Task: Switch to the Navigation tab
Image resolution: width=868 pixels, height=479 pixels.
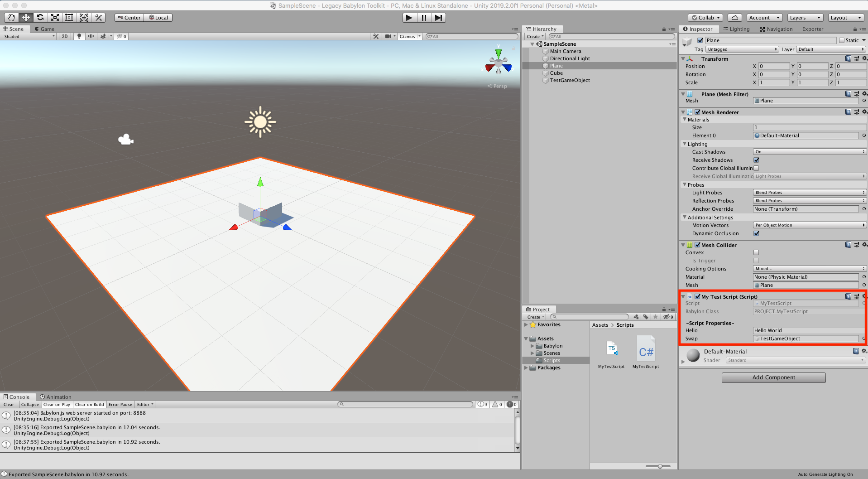Action: [x=776, y=29]
